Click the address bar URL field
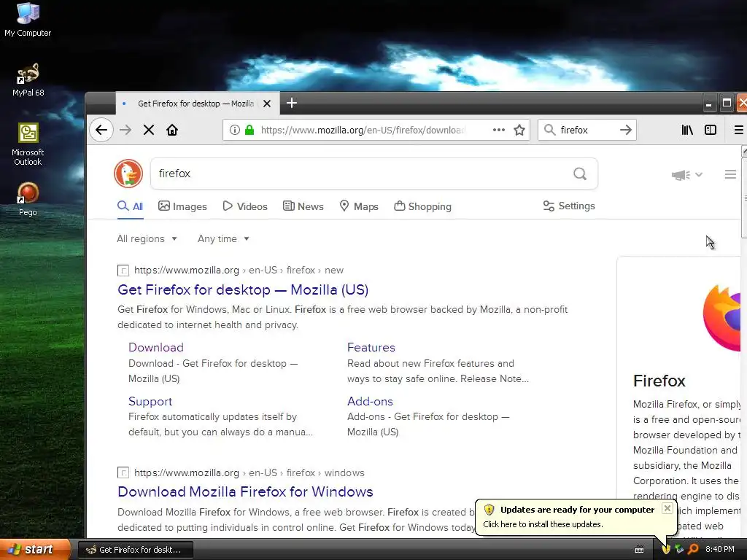 (363, 130)
